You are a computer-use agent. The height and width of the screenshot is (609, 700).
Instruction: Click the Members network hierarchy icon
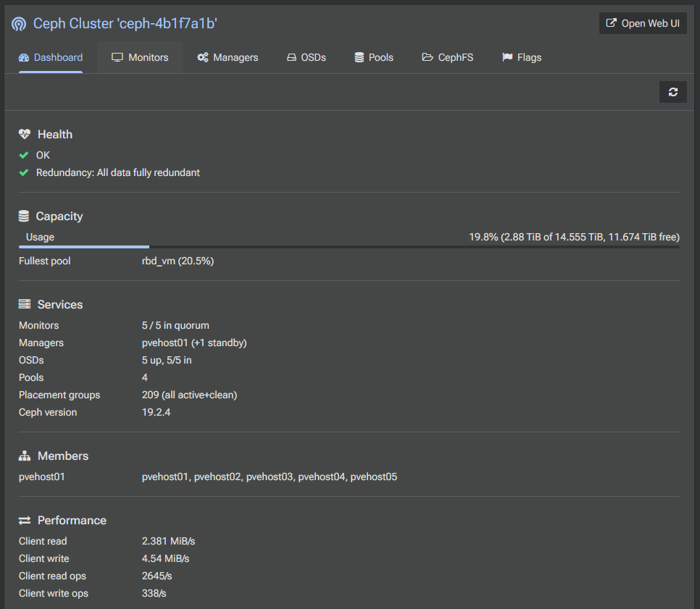pyautogui.click(x=25, y=455)
